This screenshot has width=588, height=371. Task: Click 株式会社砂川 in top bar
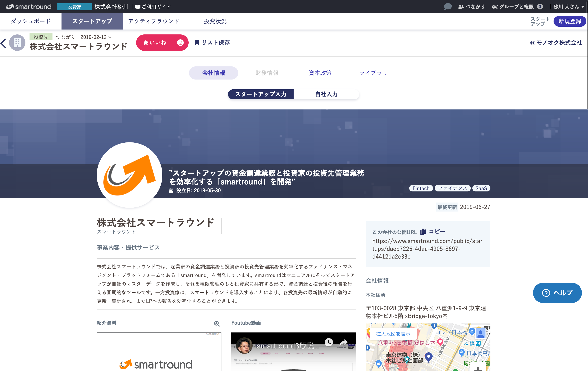click(111, 7)
